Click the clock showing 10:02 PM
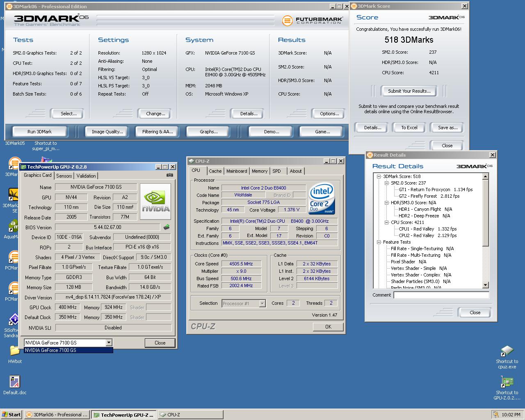Viewport: 525px width, 420px height. coord(511,415)
